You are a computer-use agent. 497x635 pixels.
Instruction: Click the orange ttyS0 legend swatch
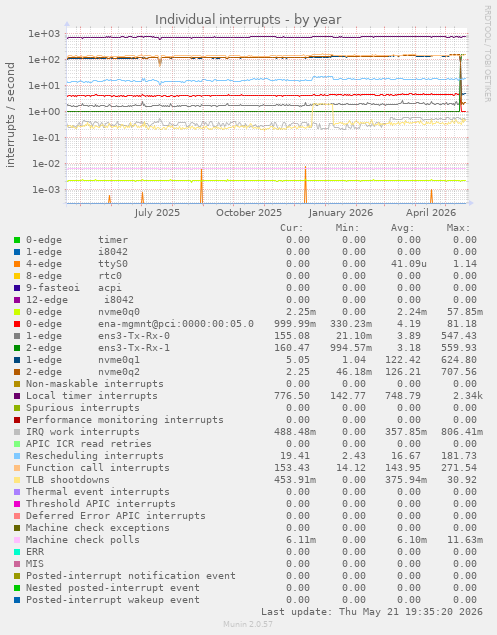click(x=17, y=264)
